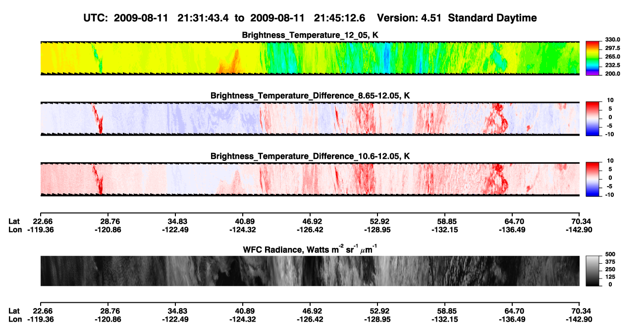Click the '10' tick of 10.6-12.05 colorbar
Image resolution: width=644 pixels, height=330 pixels.
[x=611, y=161]
